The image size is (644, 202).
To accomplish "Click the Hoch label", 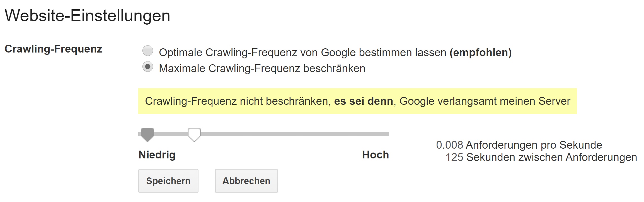I will (375, 154).
